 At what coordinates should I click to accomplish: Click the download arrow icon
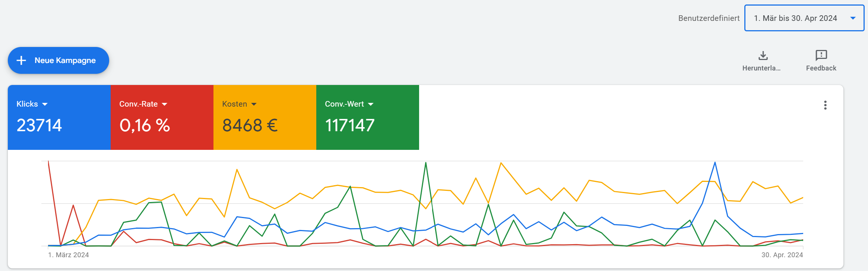(x=763, y=56)
